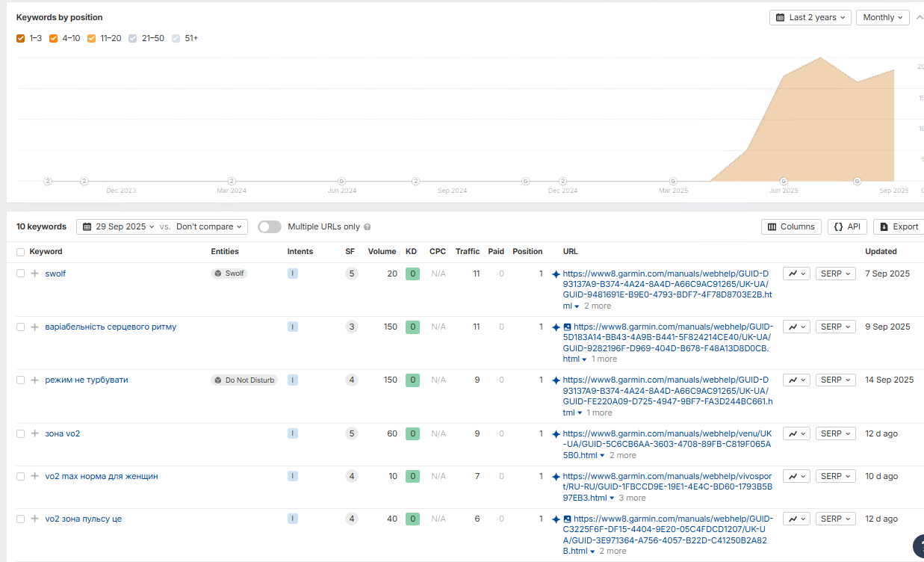Sort table by Volume column header
The image size is (924, 562).
(x=382, y=252)
